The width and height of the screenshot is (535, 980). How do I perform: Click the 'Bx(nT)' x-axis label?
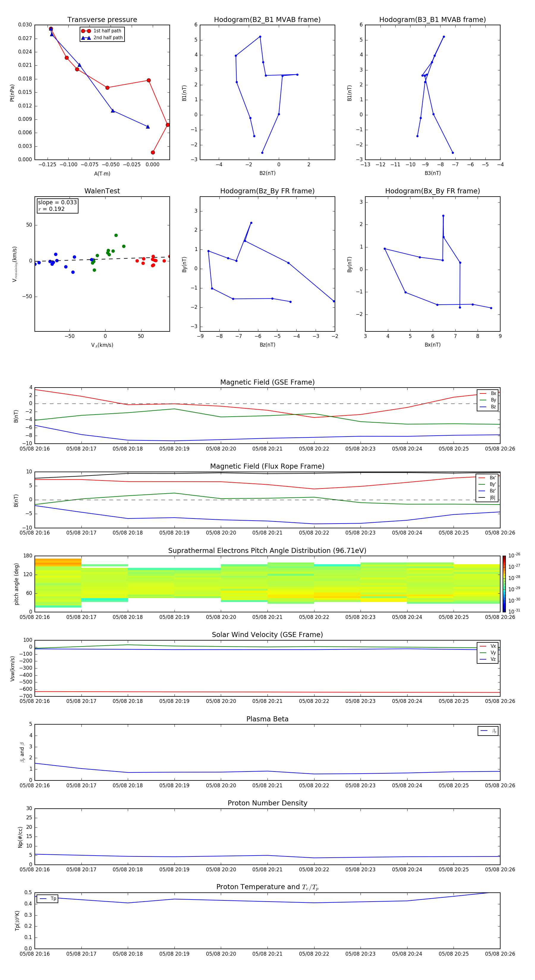(432, 345)
